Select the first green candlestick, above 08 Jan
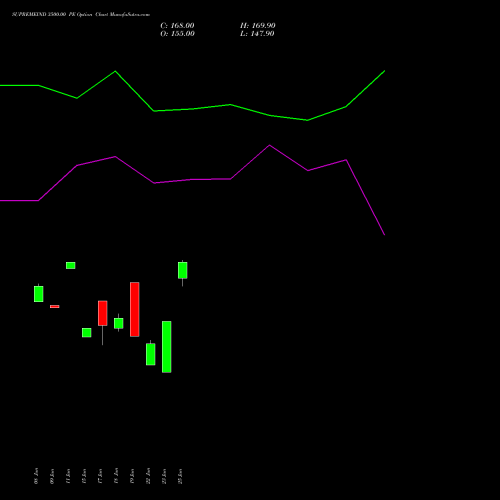500x500 pixels. click(39, 294)
